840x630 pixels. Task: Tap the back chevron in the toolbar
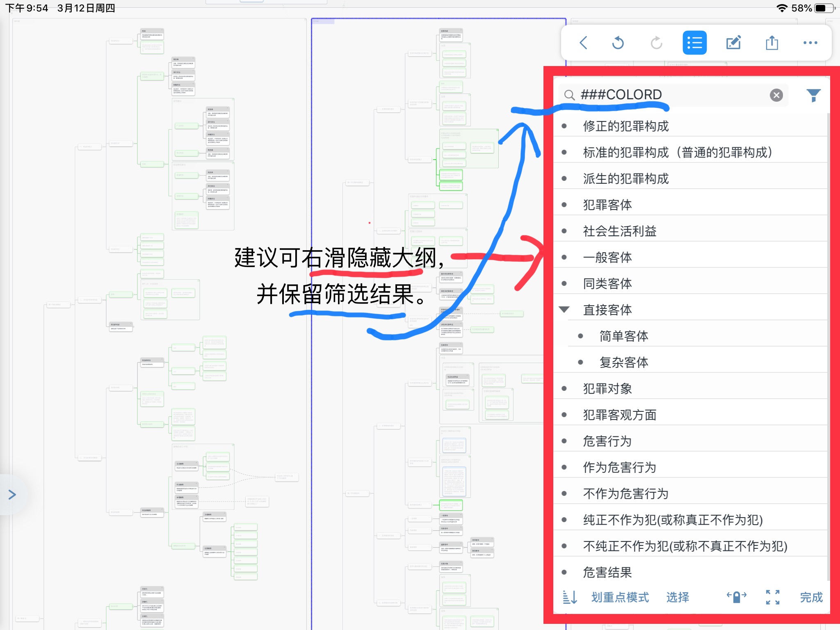(x=583, y=43)
